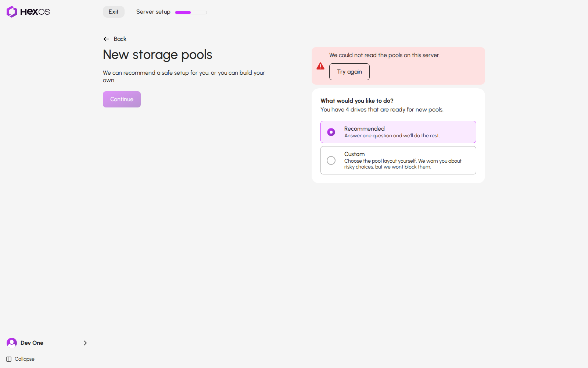The image size is (588, 368).
Task: Click the 'New storage pools' heading
Action: click(x=158, y=55)
